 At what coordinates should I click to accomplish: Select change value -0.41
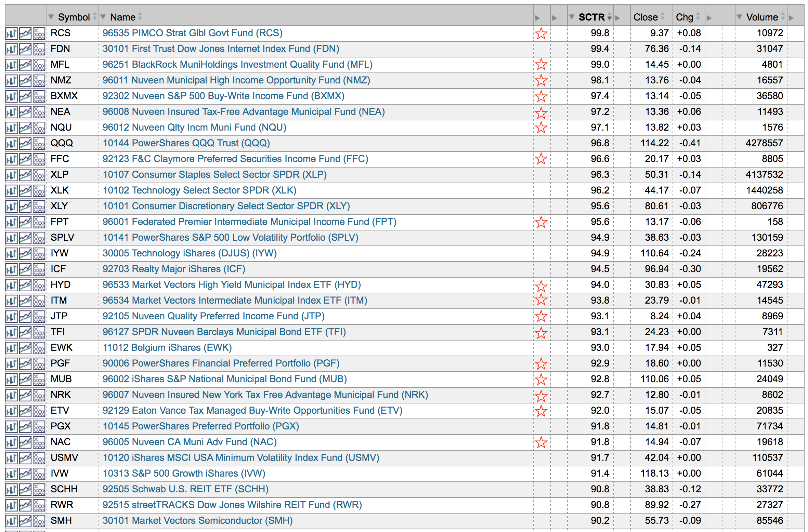tap(690, 143)
